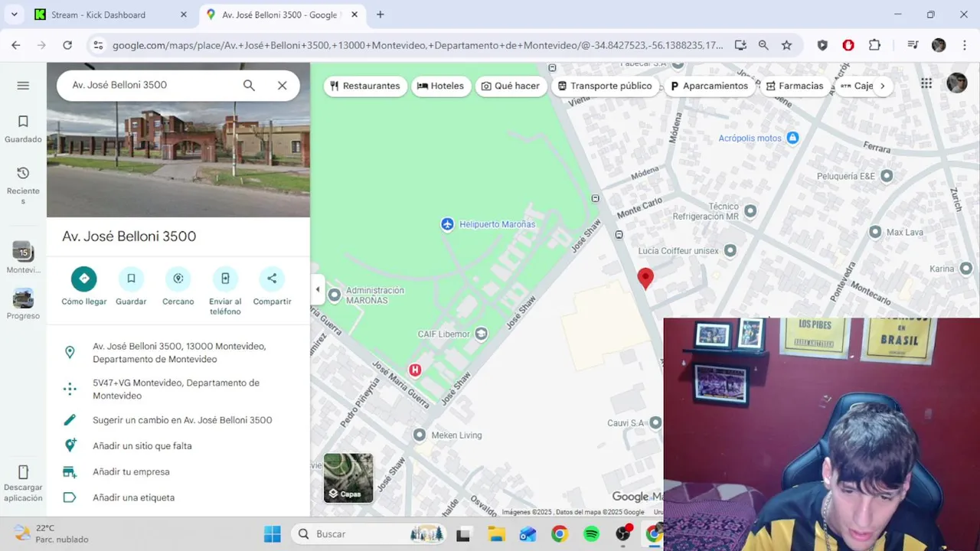980x551 pixels.
Task: Show more category chips with the arrow
Action: tap(882, 86)
